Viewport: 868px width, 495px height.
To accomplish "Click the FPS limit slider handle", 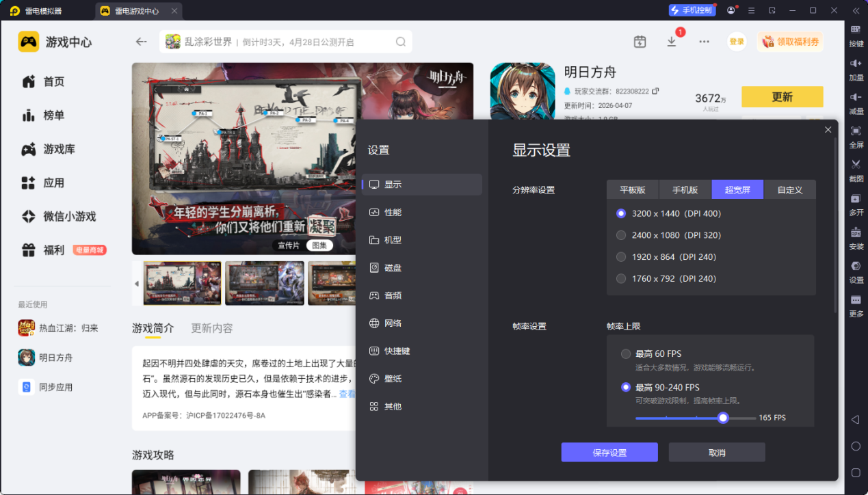I will coord(723,418).
